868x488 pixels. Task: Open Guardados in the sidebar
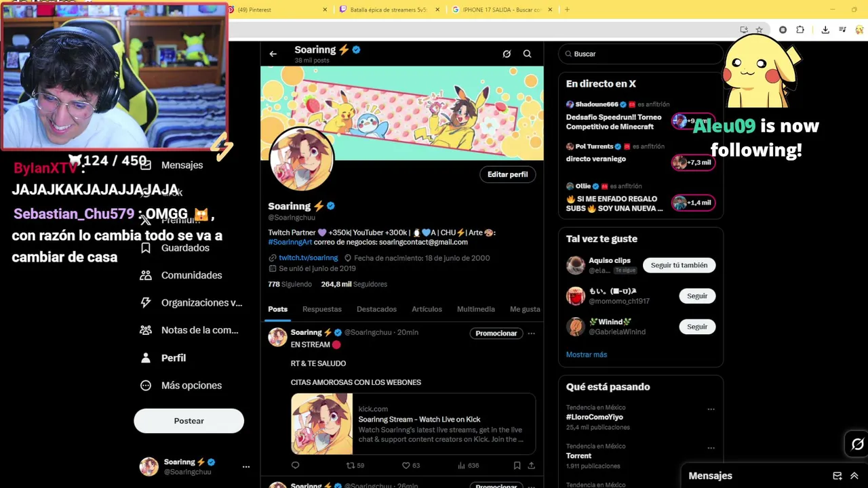pyautogui.click(x=175, y=248)
